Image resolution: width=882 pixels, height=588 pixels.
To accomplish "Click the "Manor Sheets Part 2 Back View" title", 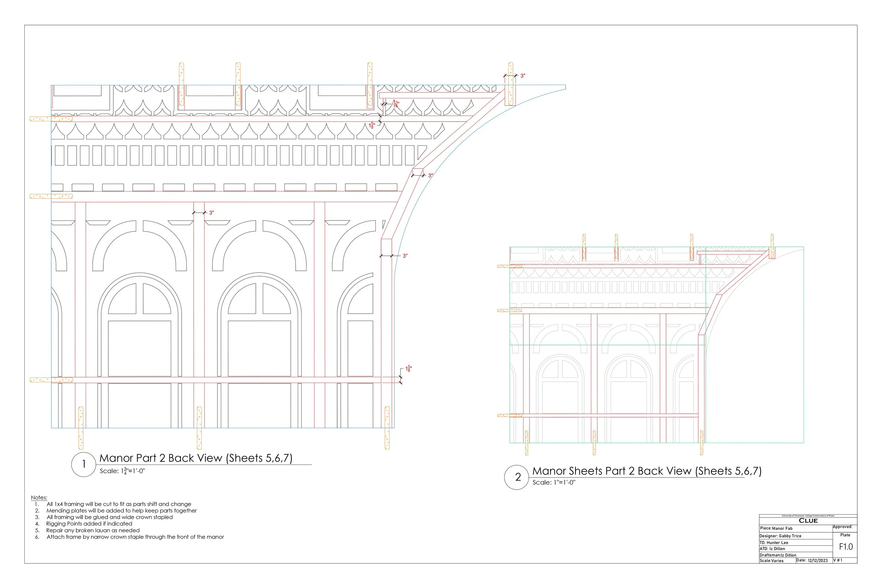I will pyautogui.click(x=647, y=471).
